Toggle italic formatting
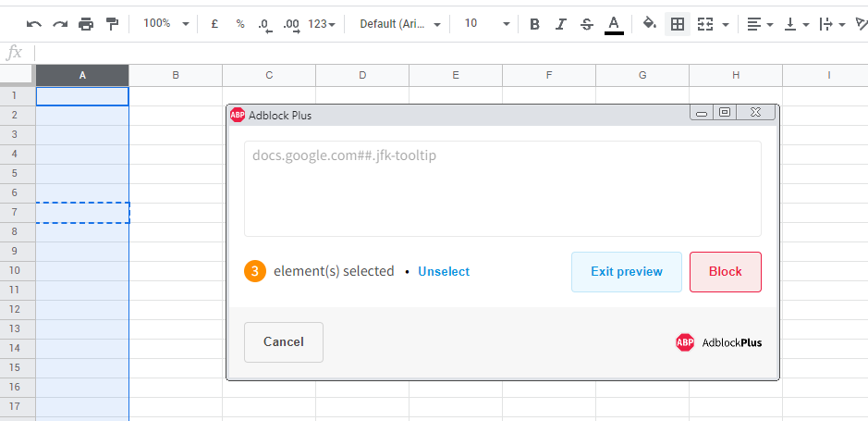This screenshot has height=421, width=868. (560, 24)
